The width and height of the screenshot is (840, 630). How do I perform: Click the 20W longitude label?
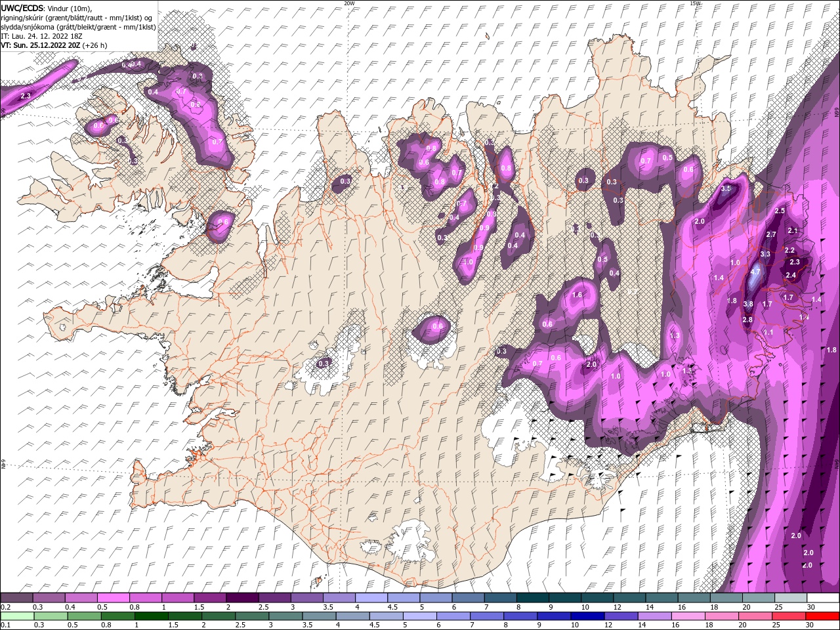coord(349,3)
